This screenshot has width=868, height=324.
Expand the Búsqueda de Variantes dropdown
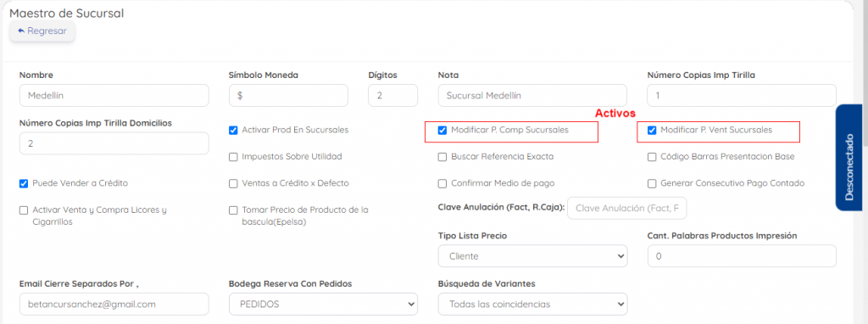point(532,304)
